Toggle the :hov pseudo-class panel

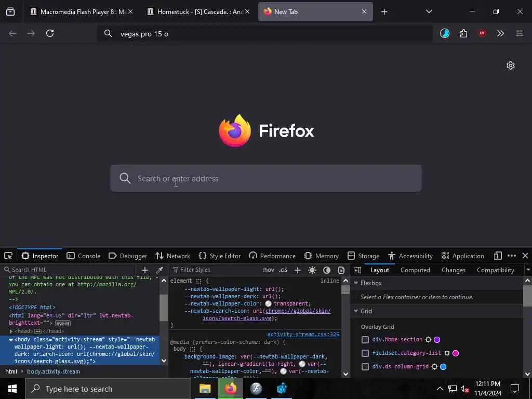(269, 270)
